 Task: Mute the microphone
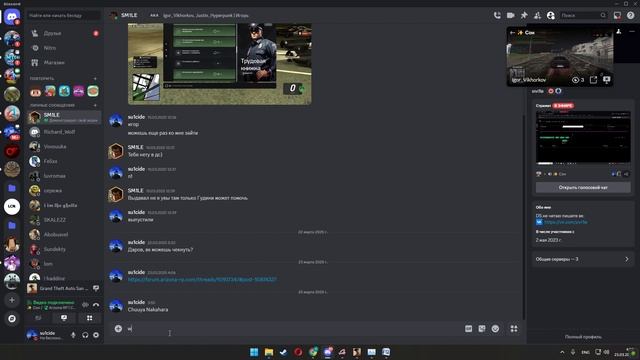[73, 335]
